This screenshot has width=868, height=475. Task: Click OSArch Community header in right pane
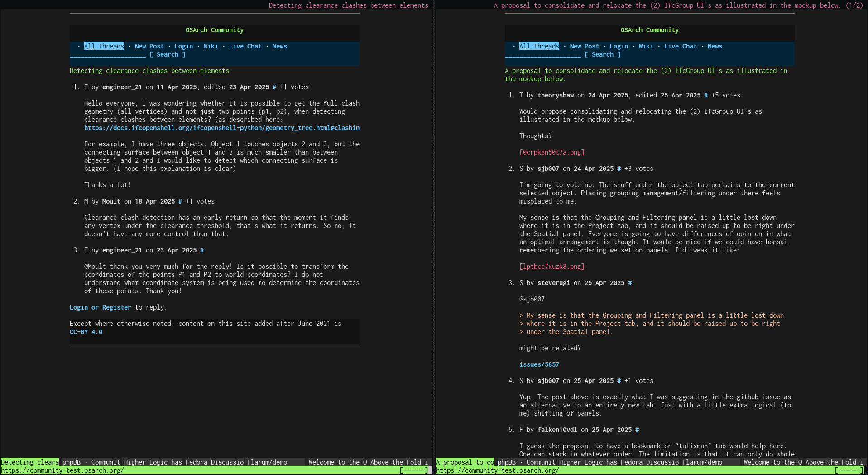[650, 30]
